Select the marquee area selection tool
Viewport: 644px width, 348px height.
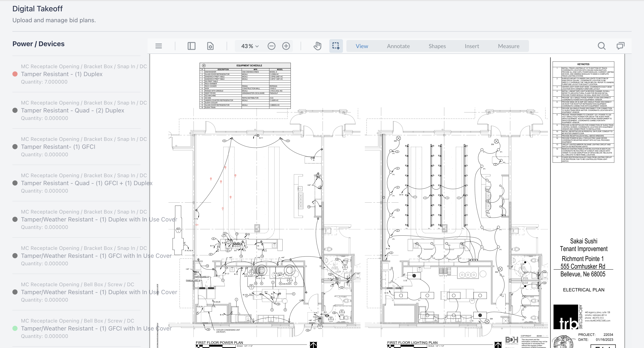(336, 46)
